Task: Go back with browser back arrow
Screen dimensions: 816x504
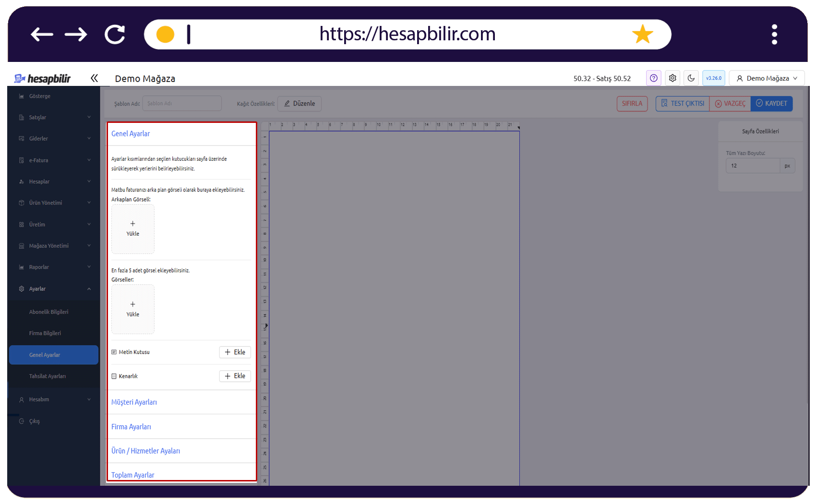Action: (x=42, y=34)
